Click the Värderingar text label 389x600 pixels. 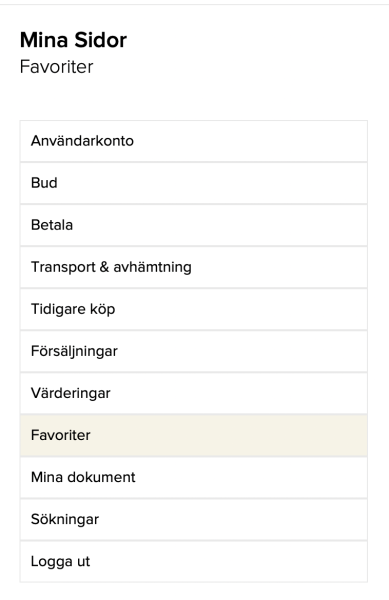(x=70, y=394)
